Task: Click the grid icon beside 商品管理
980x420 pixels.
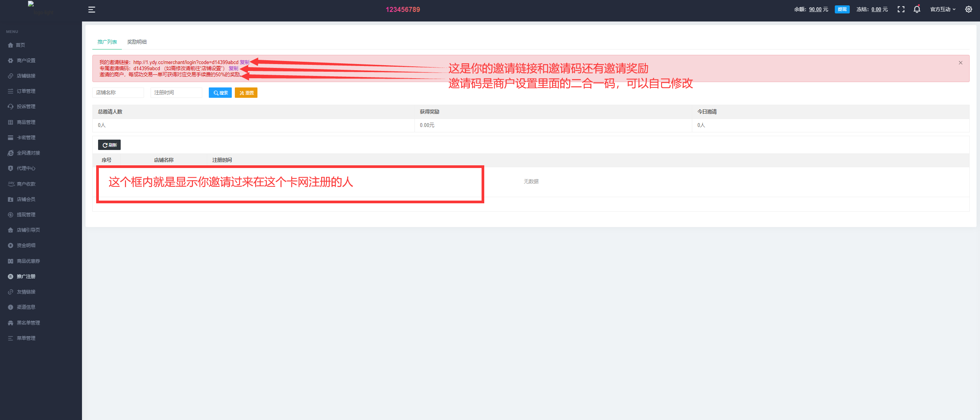Action: point(10,122)
